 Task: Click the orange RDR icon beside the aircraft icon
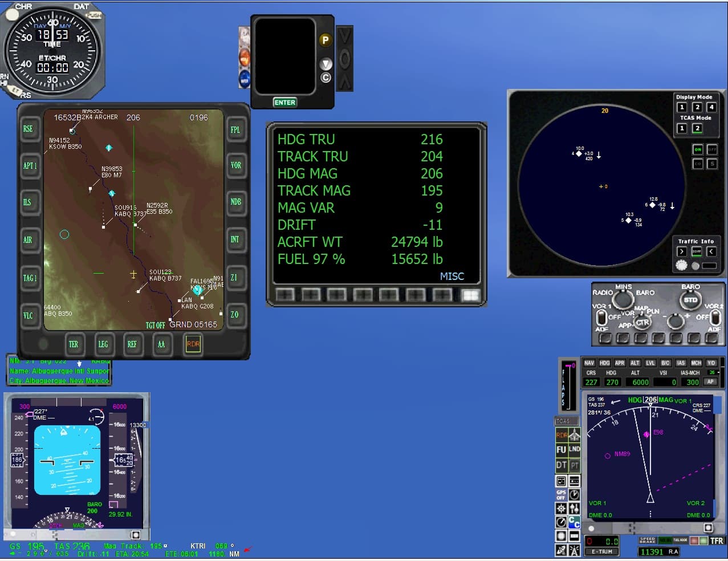pos(561,435)
